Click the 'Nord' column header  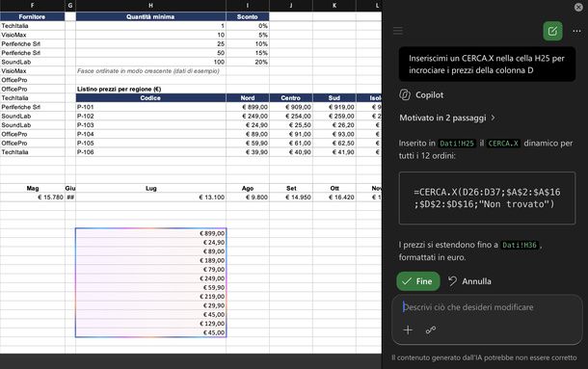click(248, 98)
